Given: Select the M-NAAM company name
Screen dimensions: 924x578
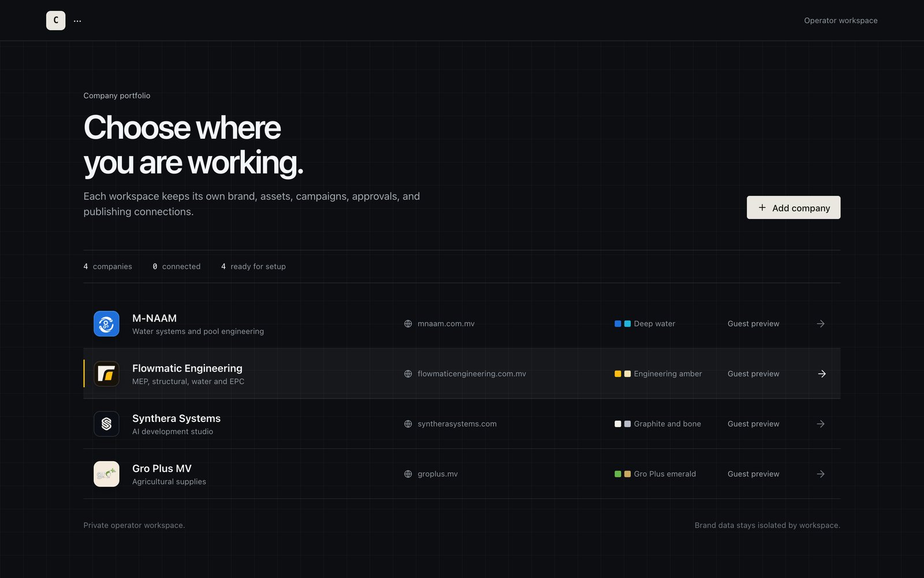Looking at the screenshot, I should (x=154, y=318).
